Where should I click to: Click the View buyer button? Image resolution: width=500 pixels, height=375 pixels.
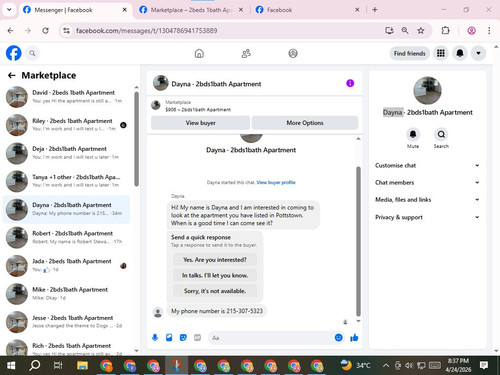coord(200,123)
